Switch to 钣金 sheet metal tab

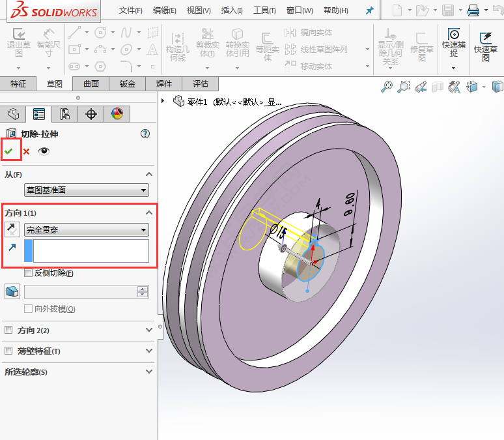(127, 83)
